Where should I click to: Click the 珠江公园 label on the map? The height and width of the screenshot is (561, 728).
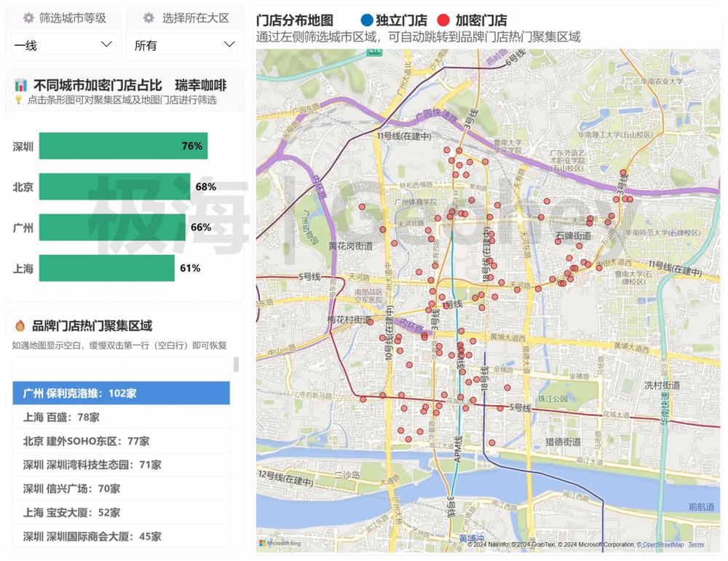coord(553,399)
